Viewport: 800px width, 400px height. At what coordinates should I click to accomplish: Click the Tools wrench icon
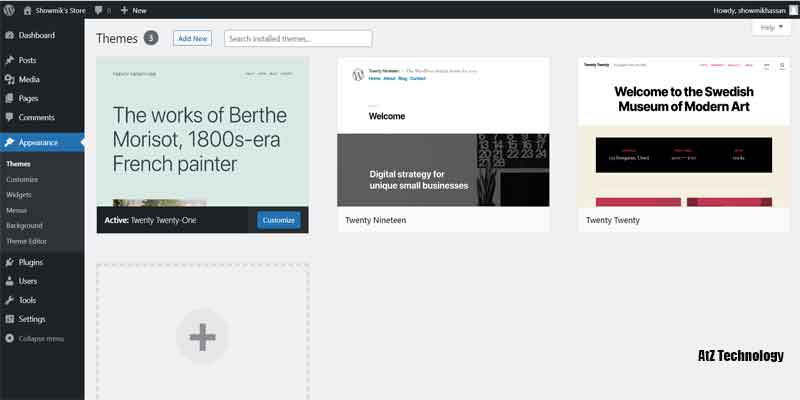point(9,300)
